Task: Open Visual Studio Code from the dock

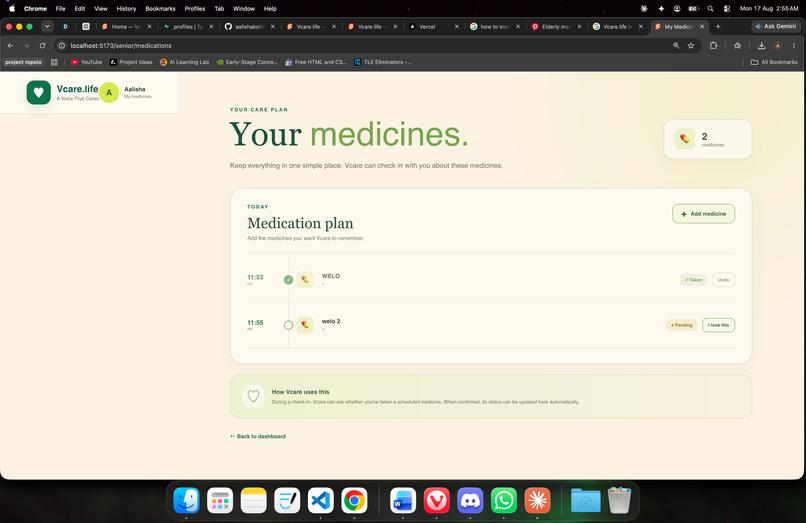Action: tap(321, 500)
